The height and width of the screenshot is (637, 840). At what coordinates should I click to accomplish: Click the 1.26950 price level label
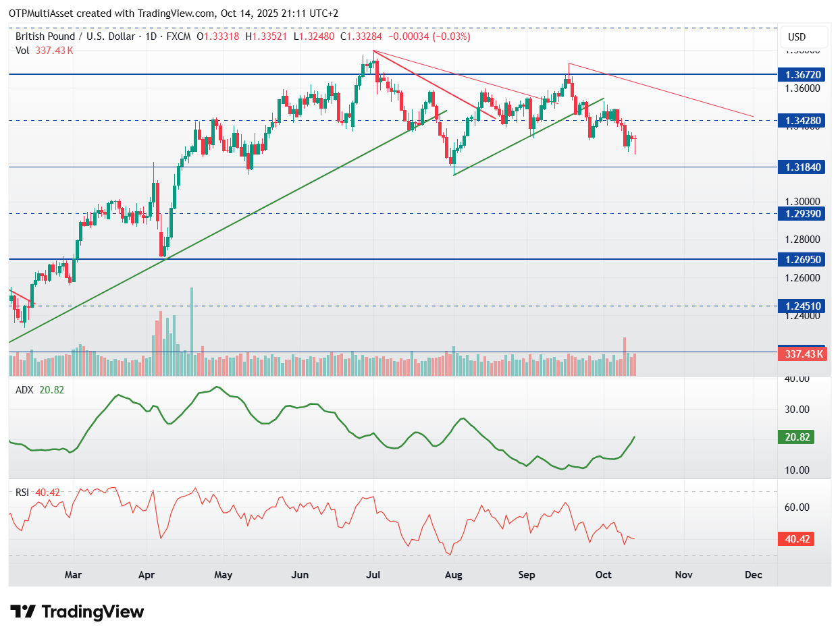[x=802, y=259]
